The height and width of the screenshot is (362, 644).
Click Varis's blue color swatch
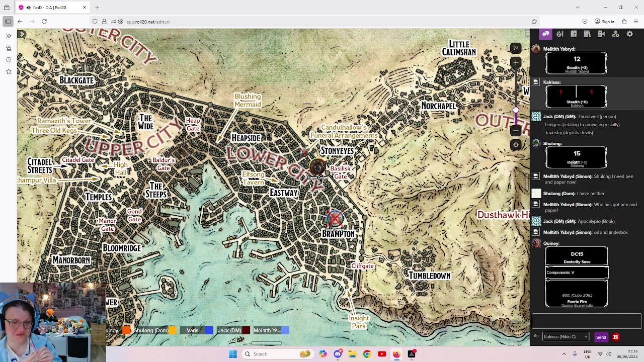click(209, 330)
